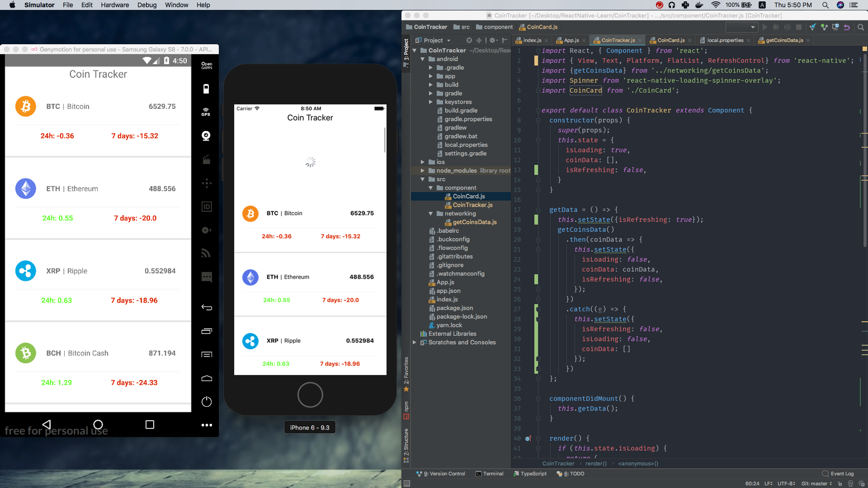This screenshot has height=488, width=868.
Task: Click the Genymotion camera webcam icon
Action: 206,136
